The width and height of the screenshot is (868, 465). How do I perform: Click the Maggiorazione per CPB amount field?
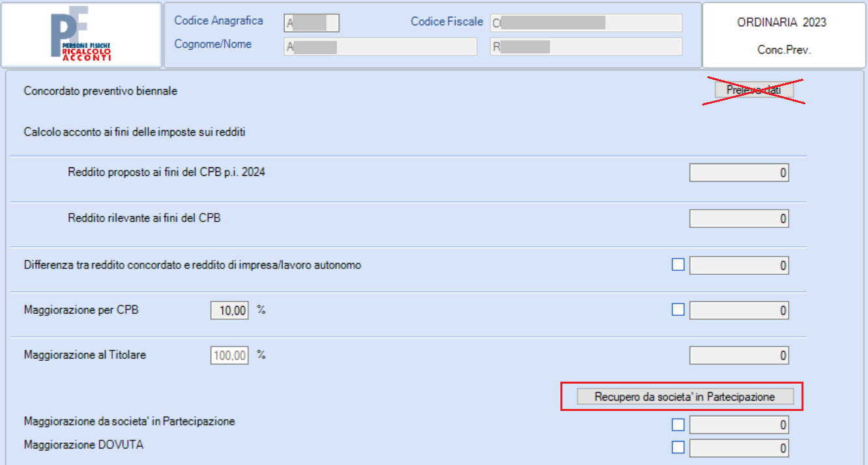[739, 311]
